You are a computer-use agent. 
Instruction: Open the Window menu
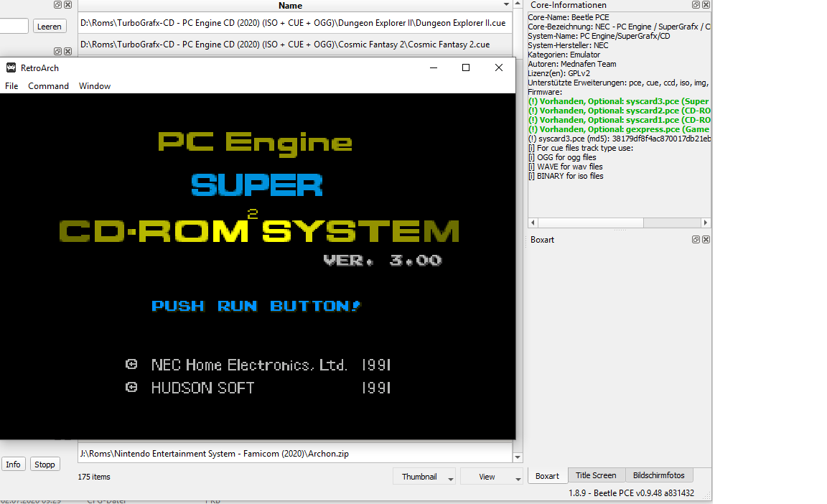(95, 86)
